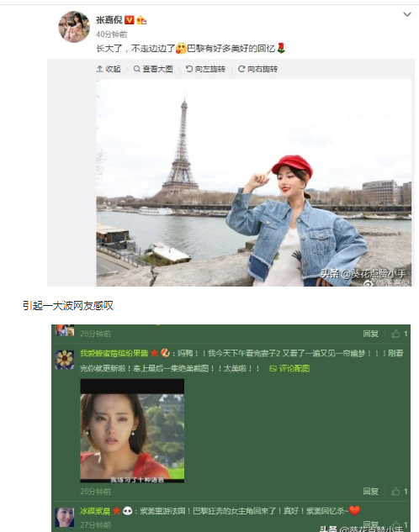This screenshot has width=419, height=532.
Task: Click 回复 on the topmost comment row
Action: click(x=370, y=334)
